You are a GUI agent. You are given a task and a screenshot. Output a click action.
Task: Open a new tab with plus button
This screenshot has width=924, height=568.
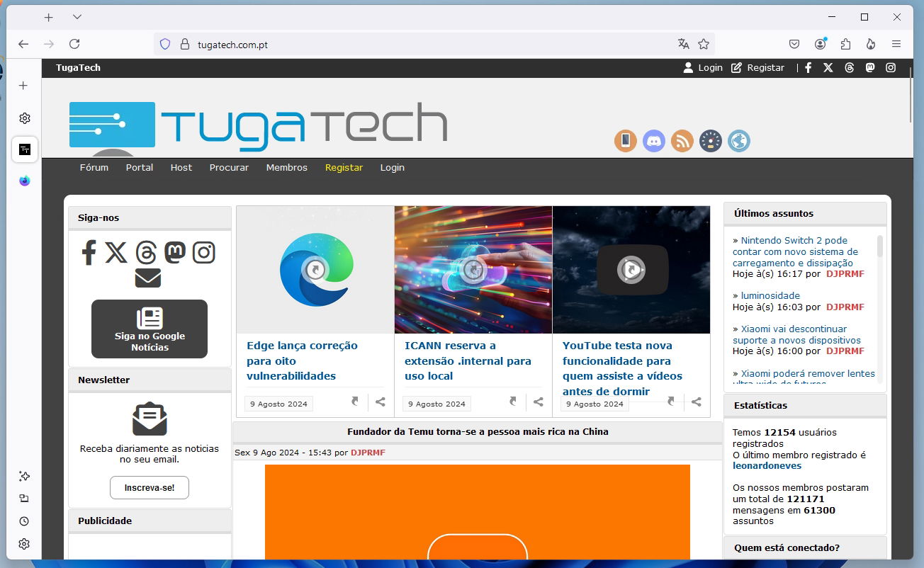click(x=48, y=17)
